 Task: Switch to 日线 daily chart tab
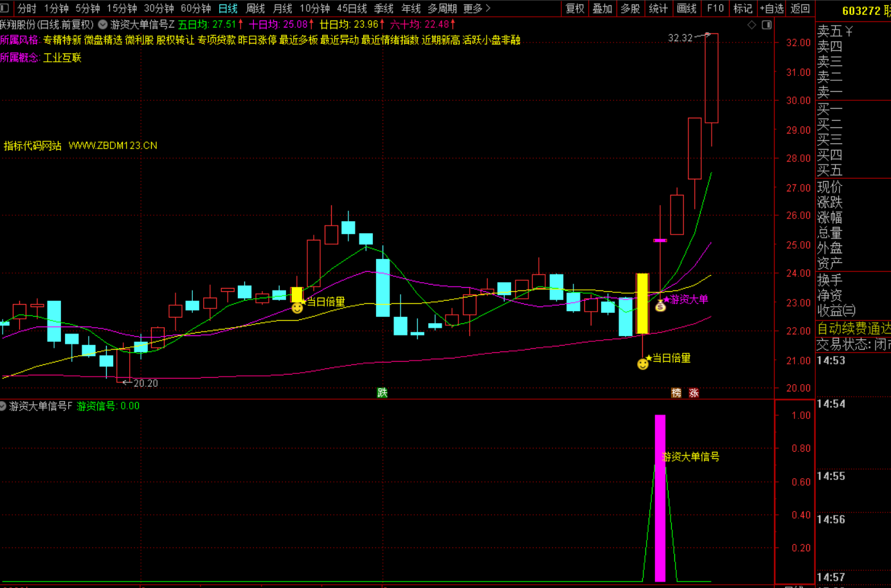(x=228, y=8)
